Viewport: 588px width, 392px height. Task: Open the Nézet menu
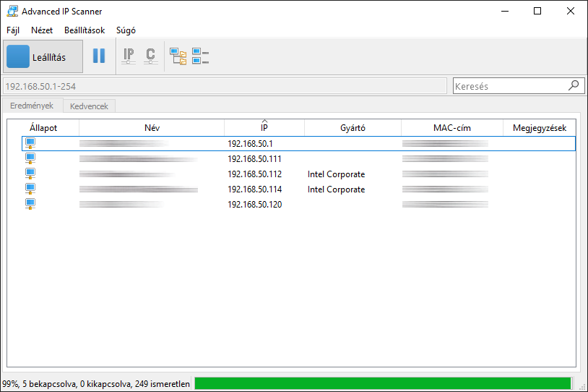[x=42, y=30]
